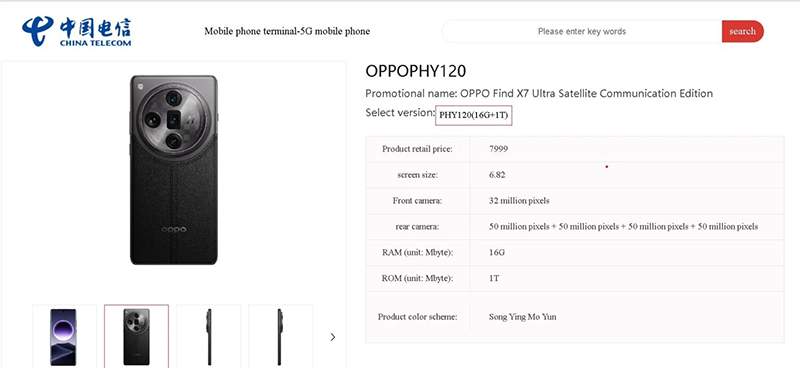
Task: Click the main OPPO phone product image
Action: (174, 170)
